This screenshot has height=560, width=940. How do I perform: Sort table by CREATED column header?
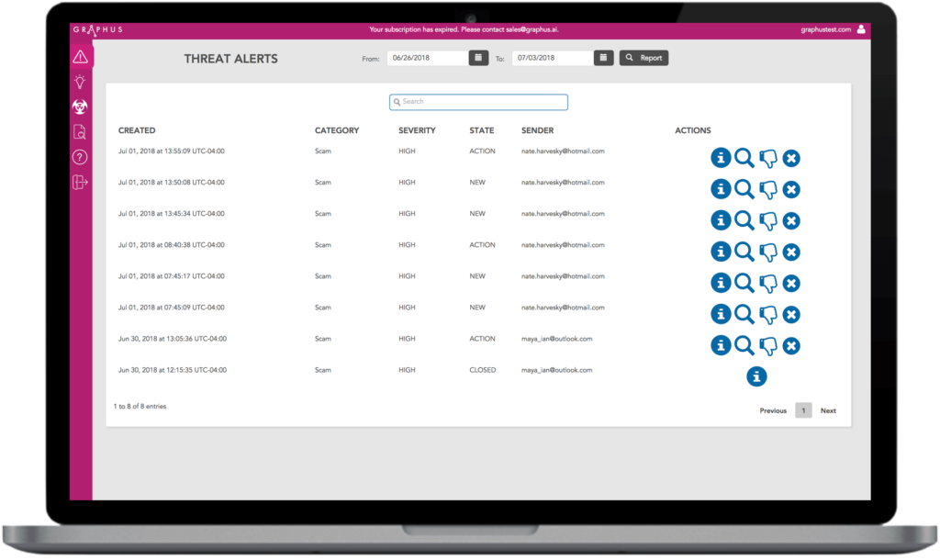pyautogui.click(x=137, y=130)
